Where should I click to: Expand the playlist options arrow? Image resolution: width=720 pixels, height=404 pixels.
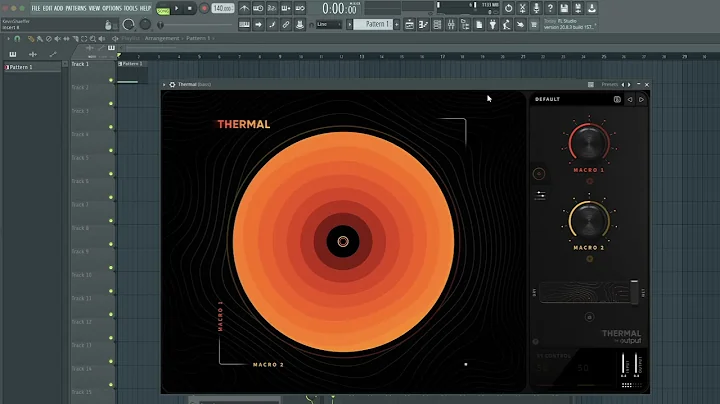pyautogui.click(x=8, y=39)
